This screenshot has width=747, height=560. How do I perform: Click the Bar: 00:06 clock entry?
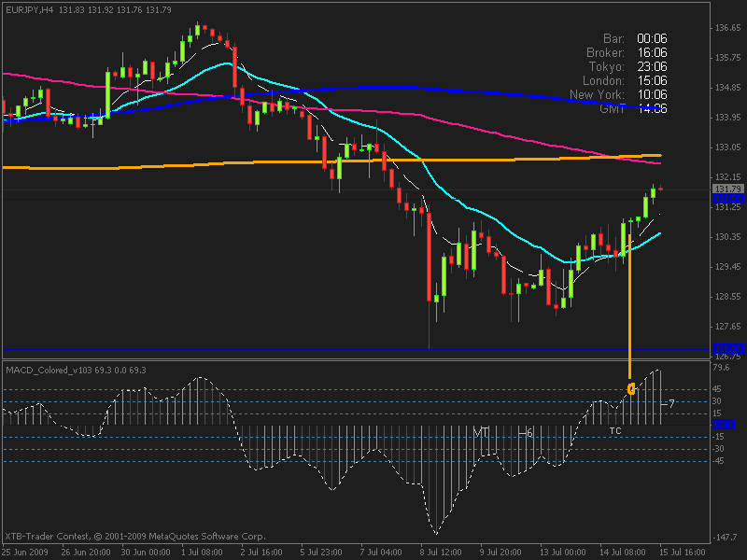tap(635, 38)
